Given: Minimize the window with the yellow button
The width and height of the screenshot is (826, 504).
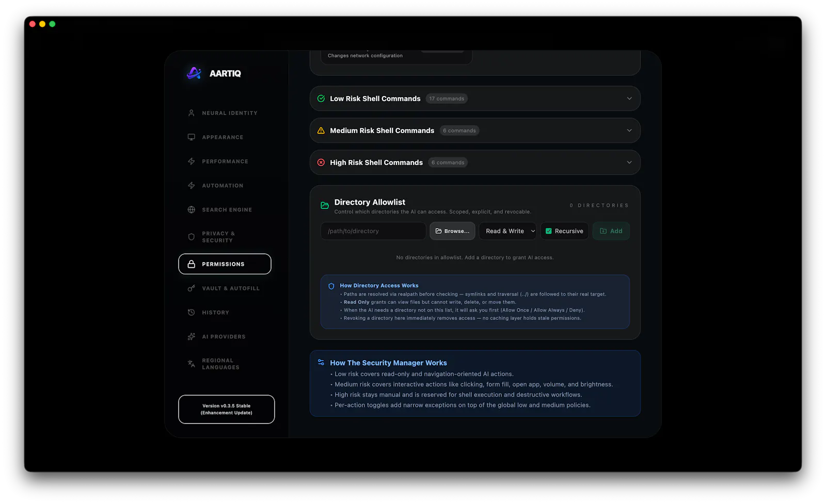Looking at the screenshot, I should pyautogui.click(x=42, y=24).
